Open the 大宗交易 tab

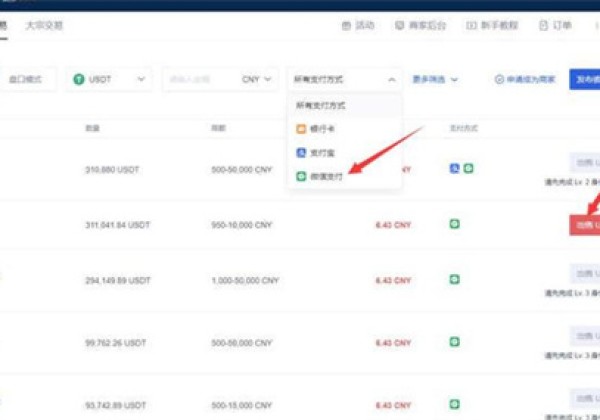44,26
